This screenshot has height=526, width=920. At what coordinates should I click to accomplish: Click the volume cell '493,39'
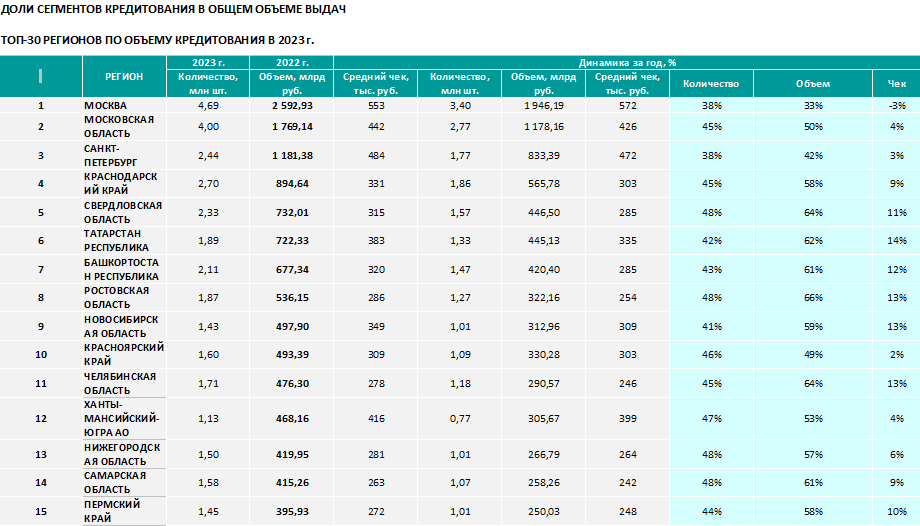[x=292, y=355]
